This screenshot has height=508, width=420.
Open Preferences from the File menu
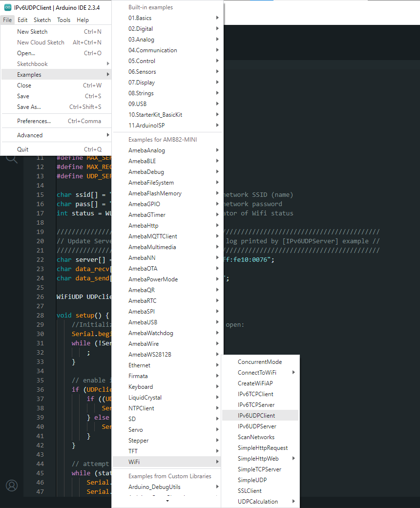pyautogui.click(x=34, y=121)
